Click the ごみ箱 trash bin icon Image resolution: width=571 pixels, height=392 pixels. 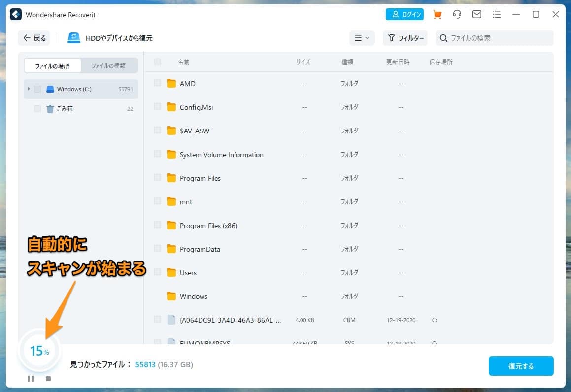tap(50, 109)
